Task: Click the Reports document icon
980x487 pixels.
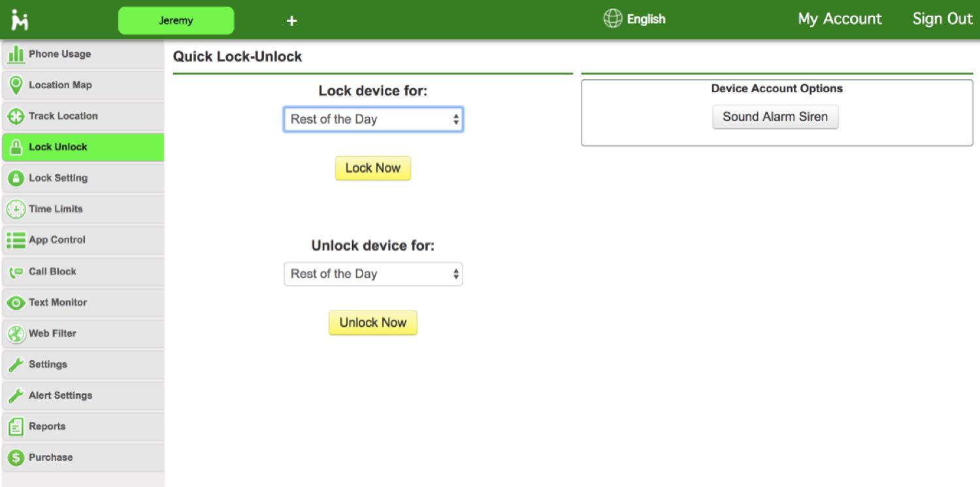Action: point(16,427)
